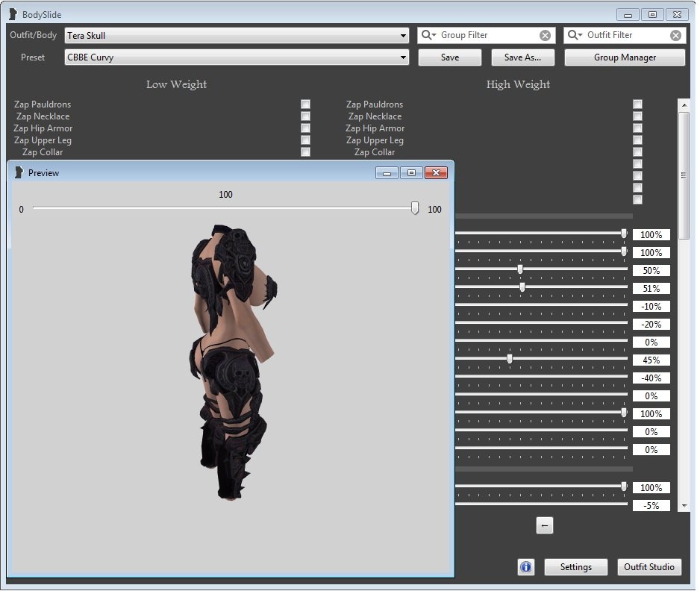The image size is (700, 591).
Task: Click the 45% value input field
Action: (651, 360)
